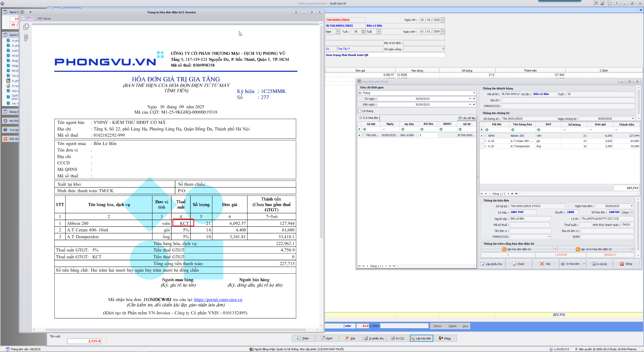Image resolution: width=644 pixels, height=352 pixels.
Task: Open the PDF attachments paperclip icon
Action: click(26, 38)
